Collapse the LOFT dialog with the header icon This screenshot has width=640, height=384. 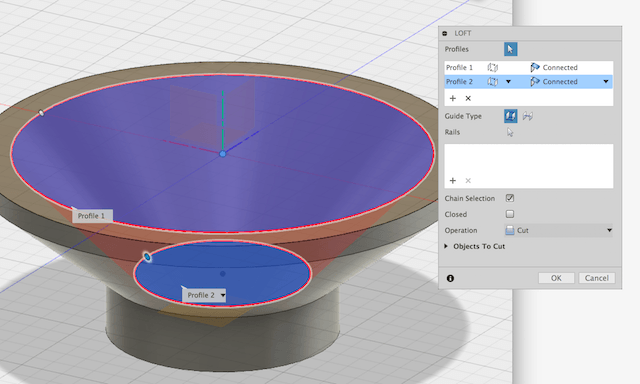click(x=444, y=33)
